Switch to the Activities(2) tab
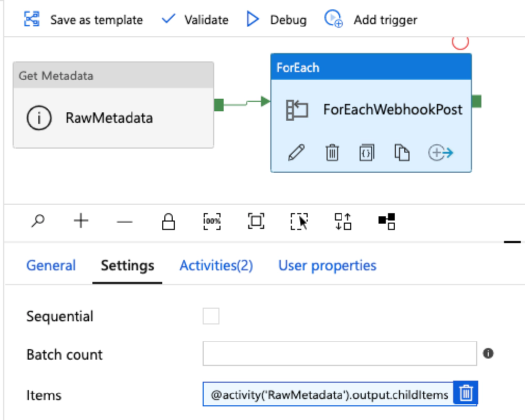Viewport: 525px width, 420px height. pos(216,266)
